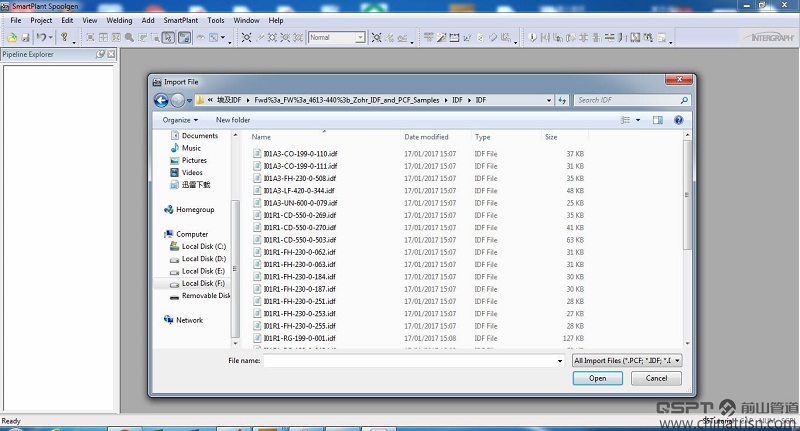The image size is (800, 431).
Task: Click the file list vertical scrollbar
Action: coord(686,200)
